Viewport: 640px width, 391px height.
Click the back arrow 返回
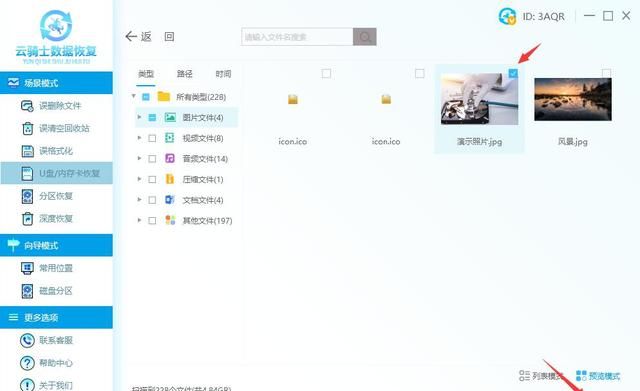[138, 37]
